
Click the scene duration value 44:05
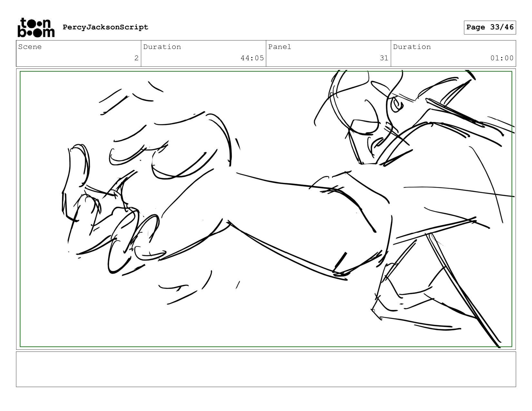(252, 58)
